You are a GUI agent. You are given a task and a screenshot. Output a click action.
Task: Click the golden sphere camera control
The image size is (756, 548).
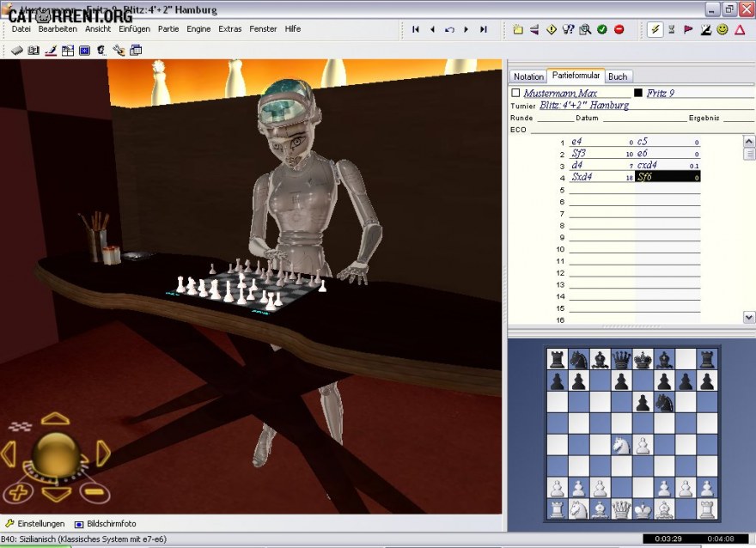point(56,454)
